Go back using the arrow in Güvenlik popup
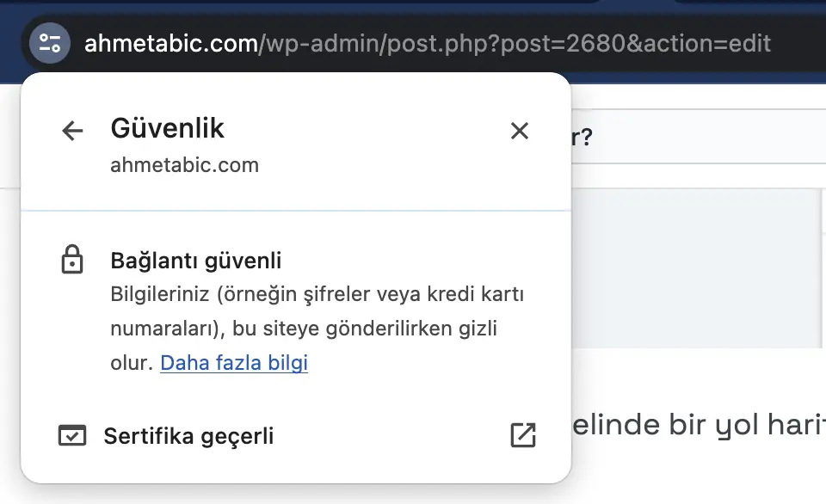 coord(72,131)
